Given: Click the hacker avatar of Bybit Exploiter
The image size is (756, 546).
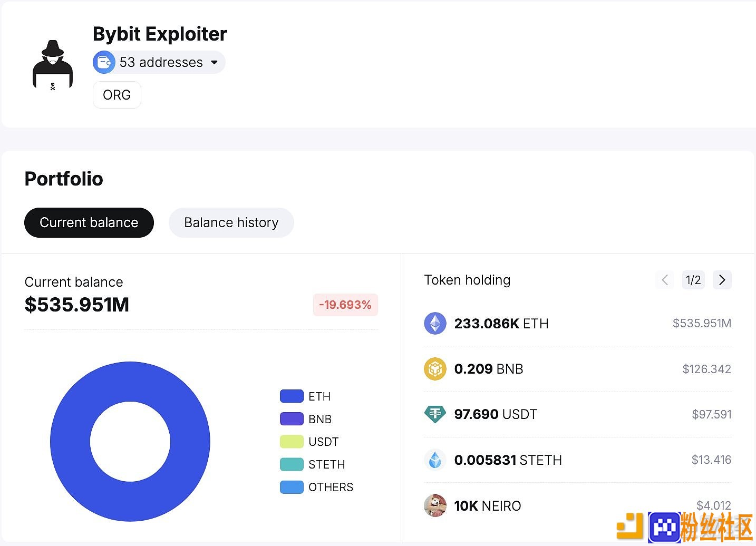Looking at the screenshot, I should click(53, 65).
